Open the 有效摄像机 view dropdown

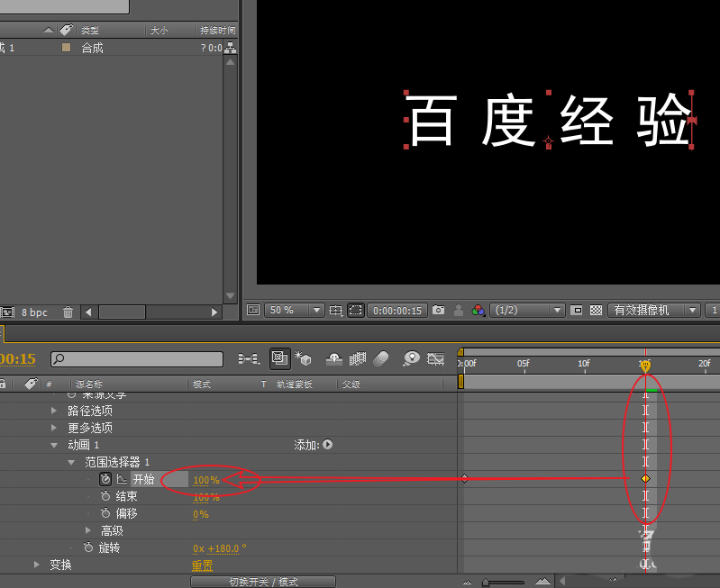pos(654,311)
